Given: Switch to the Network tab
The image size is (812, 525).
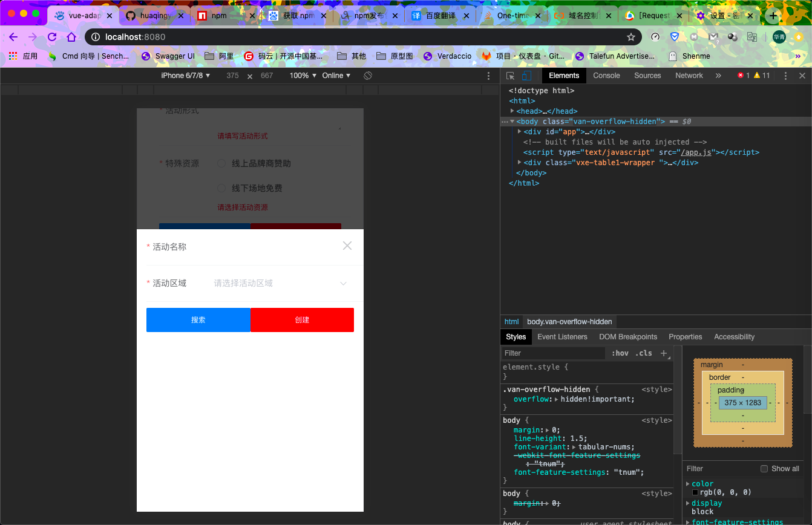Looking at the screenshot, I should 689,76.
